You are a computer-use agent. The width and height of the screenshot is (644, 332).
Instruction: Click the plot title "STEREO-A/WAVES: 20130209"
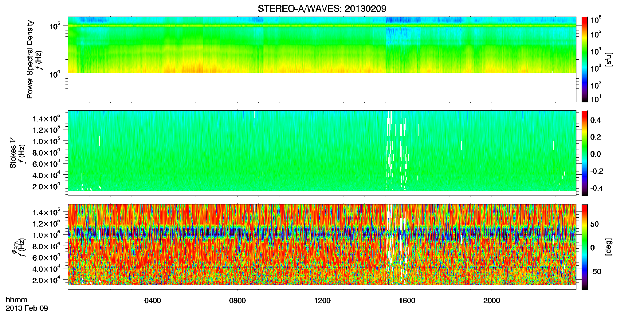pyautogui.click(x=322, y=9)
